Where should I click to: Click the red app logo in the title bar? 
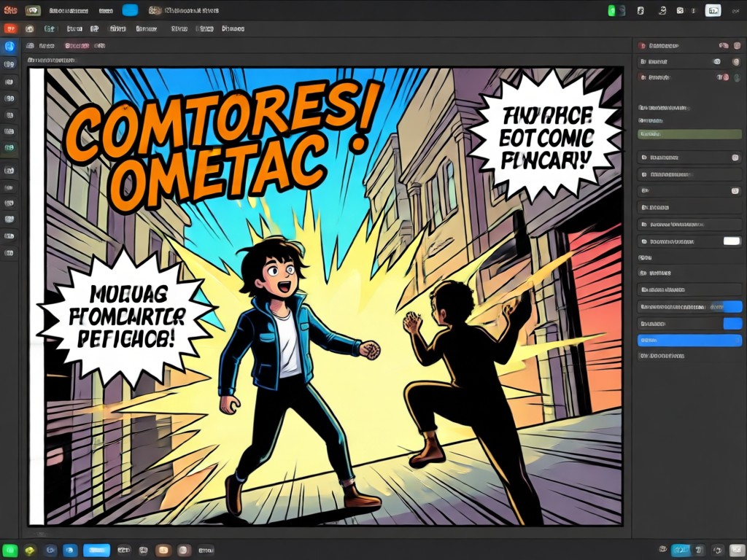pos(10,10)
